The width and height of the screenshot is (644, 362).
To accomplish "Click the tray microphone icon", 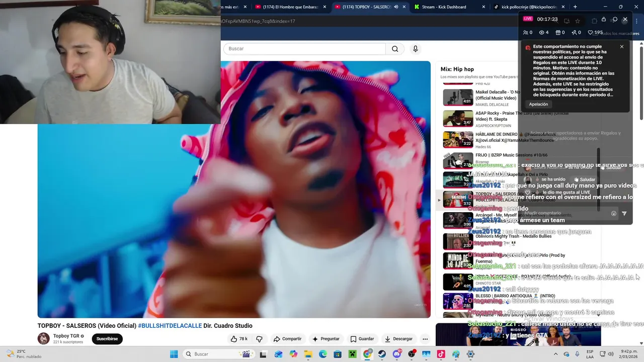I will 577,354.
